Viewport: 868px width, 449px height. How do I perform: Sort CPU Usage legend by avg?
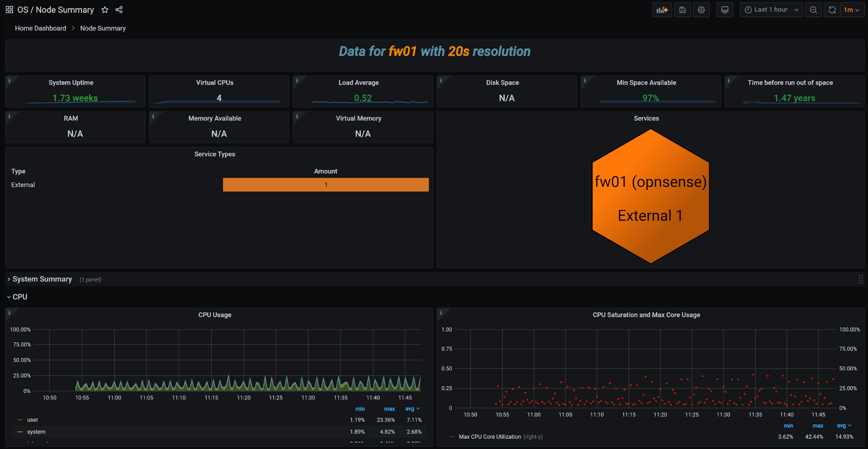[412, 409]
